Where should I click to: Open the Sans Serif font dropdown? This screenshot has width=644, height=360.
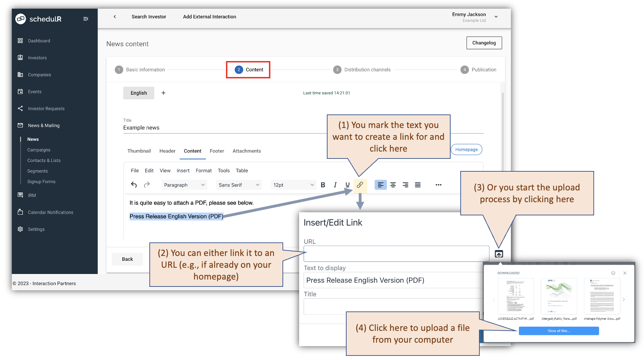click(x=238, y=185)
